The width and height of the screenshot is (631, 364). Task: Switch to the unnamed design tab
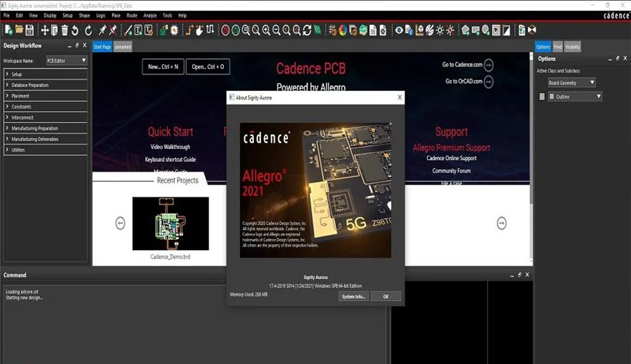(x=123, y=46)
